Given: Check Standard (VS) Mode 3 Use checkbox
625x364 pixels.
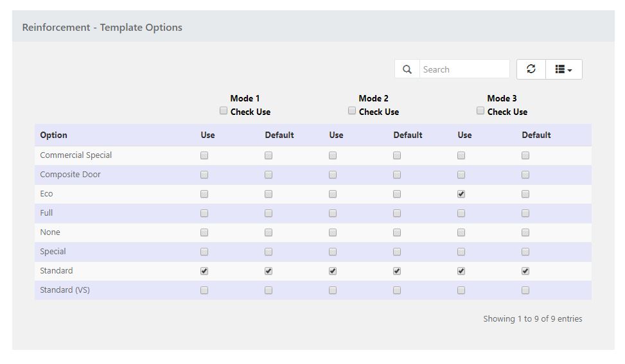Looking at the screenshot, I should pos(461,290).
